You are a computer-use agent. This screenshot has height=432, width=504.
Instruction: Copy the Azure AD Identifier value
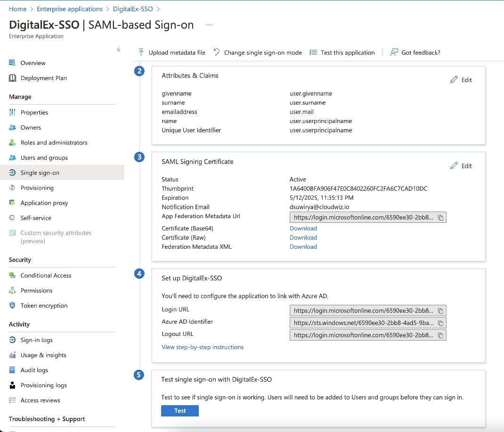pos(440,323)
